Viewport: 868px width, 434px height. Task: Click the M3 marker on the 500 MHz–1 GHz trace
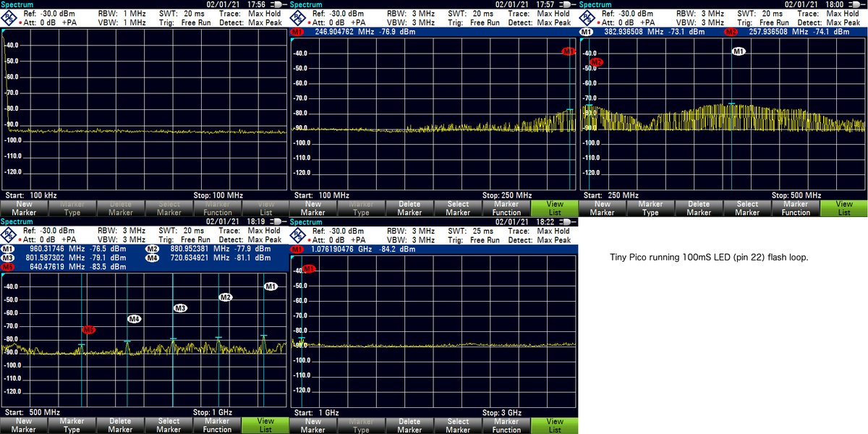click(x=180, y=308)
